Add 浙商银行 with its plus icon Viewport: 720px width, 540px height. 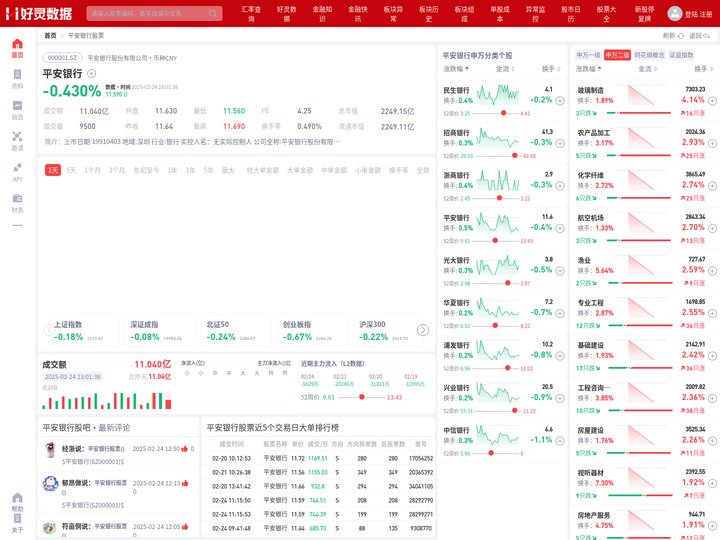click(x=560, y=186)
